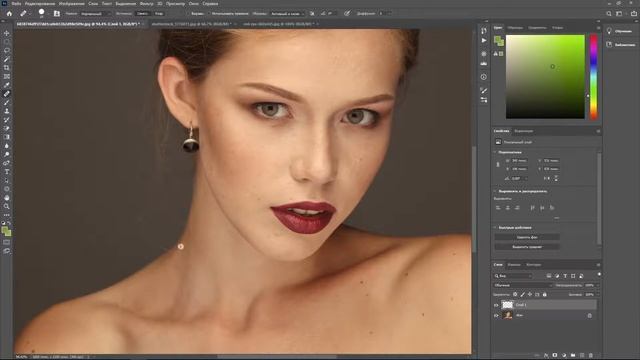
Task: Toggle layer filtering switch in Layers
Action: [599, 274]
